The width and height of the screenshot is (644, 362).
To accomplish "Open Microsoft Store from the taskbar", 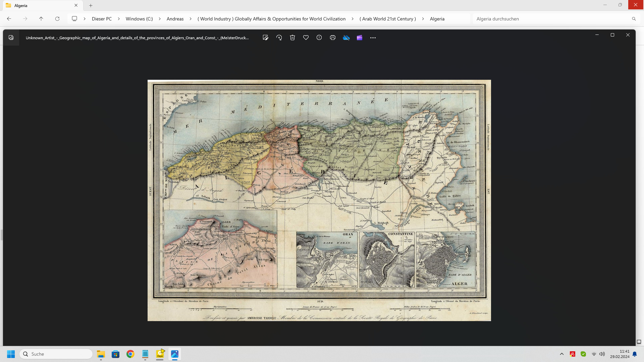I will pyautogui.click(x=116, y=354).
